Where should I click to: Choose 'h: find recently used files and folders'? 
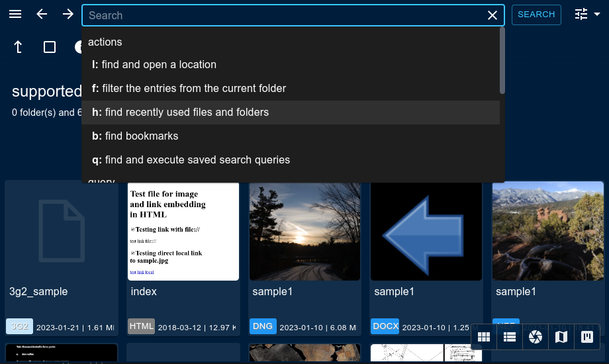click(291, 113)
